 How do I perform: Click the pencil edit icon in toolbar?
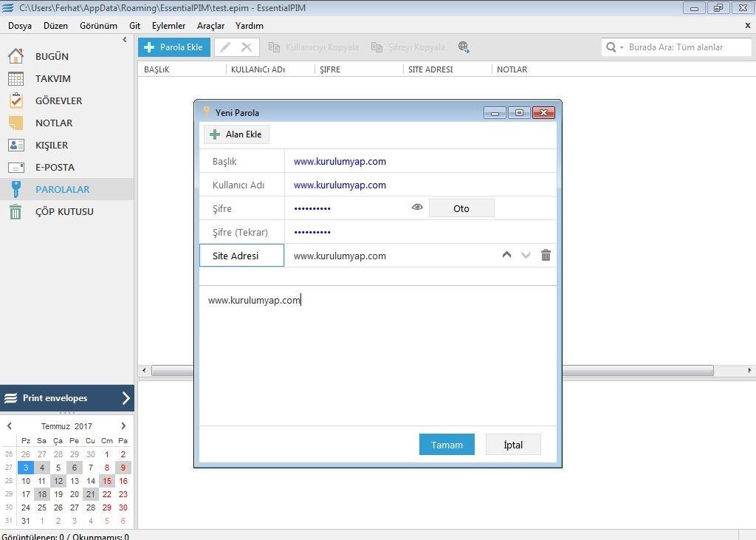point(225,47)
